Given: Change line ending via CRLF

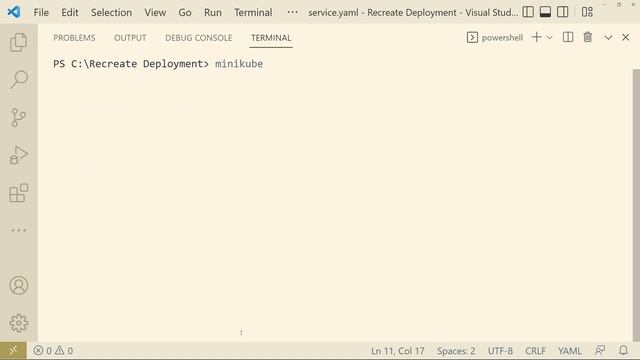Looking at the screenshot, I should [x=536, y=351].
